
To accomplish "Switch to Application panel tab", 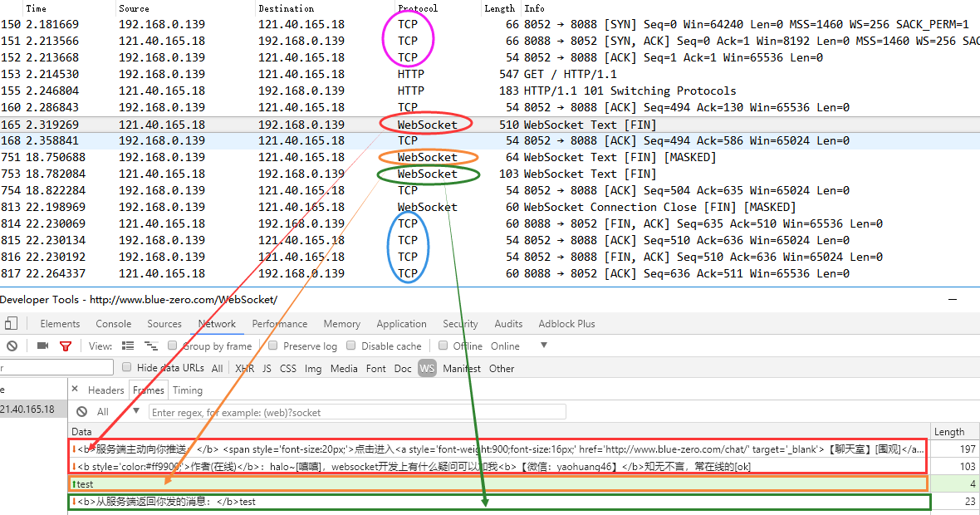I will [x=401, y=324].
